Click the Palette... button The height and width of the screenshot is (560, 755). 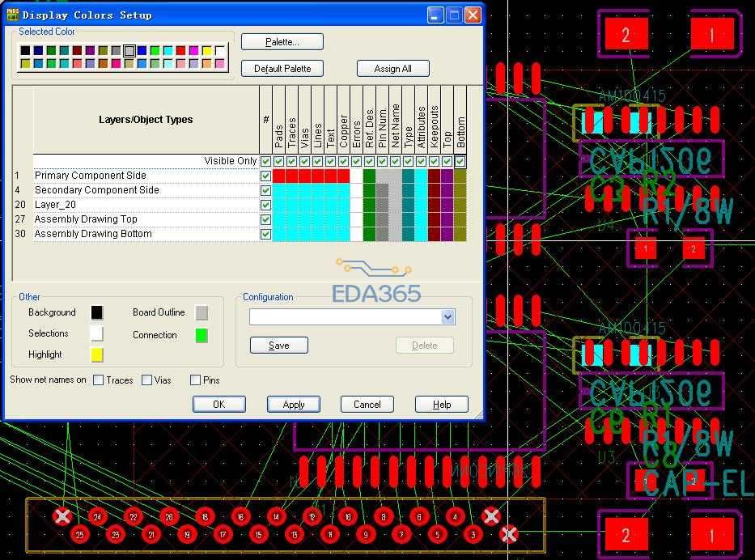tap(282, 42)
